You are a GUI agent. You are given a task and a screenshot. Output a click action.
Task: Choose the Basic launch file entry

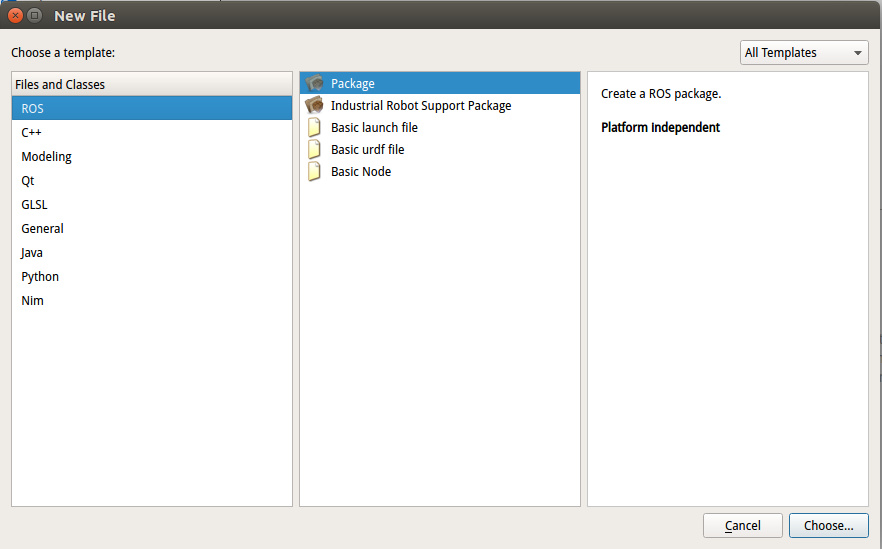click(440, 128)
